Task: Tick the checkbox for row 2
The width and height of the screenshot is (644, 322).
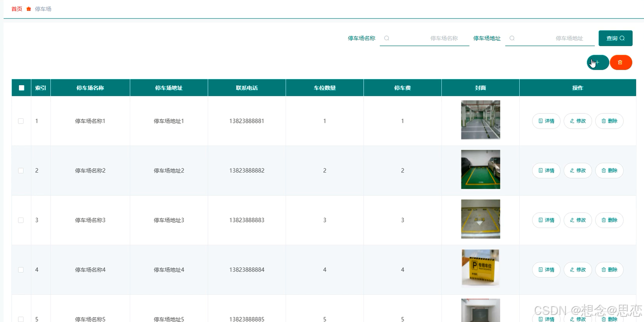Action: [x=21, y=171]
